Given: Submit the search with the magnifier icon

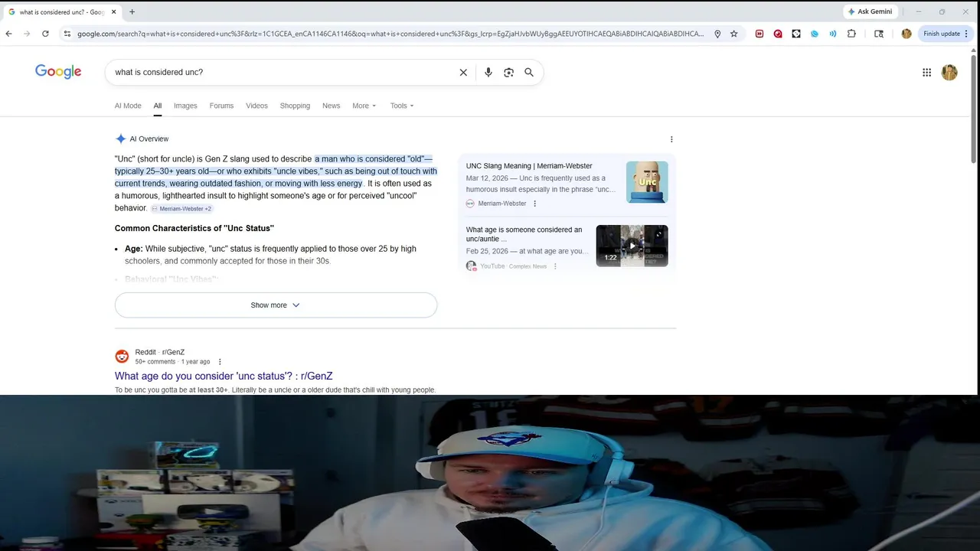Looking at the screenshot, I should pos(529,72).
